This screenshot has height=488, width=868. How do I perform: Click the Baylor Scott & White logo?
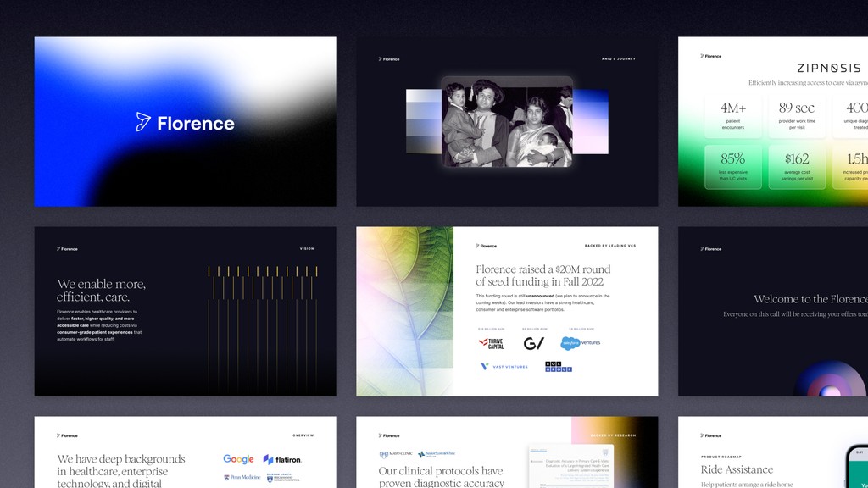point(437,454)
